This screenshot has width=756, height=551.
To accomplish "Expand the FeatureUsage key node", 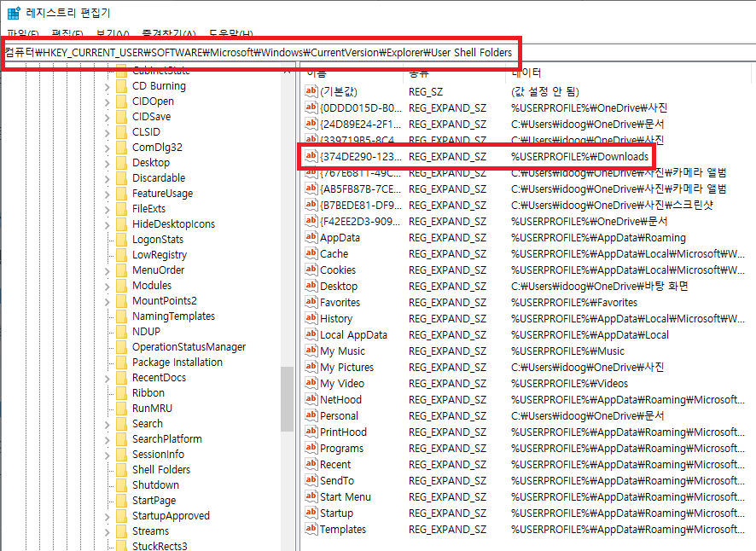I will point(107,194).
